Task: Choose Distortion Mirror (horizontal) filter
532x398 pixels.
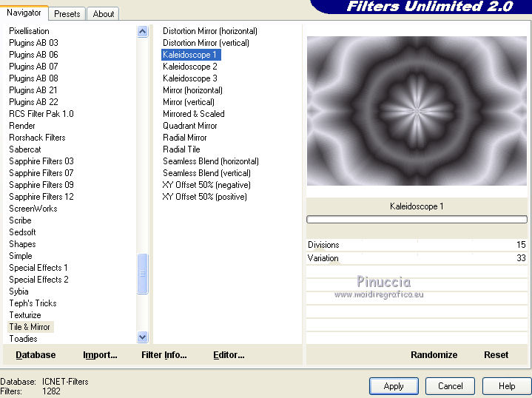Action: click(210, 31)
